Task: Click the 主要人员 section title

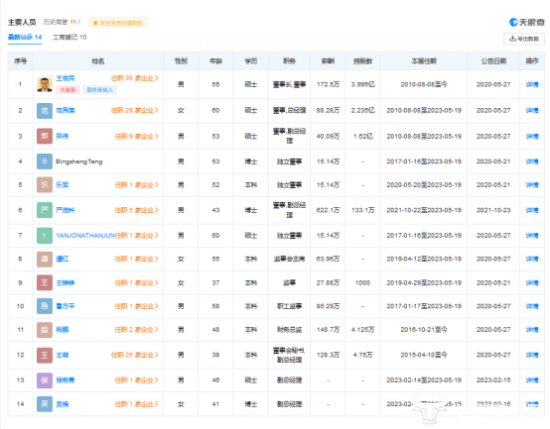Action: point(22,22)
